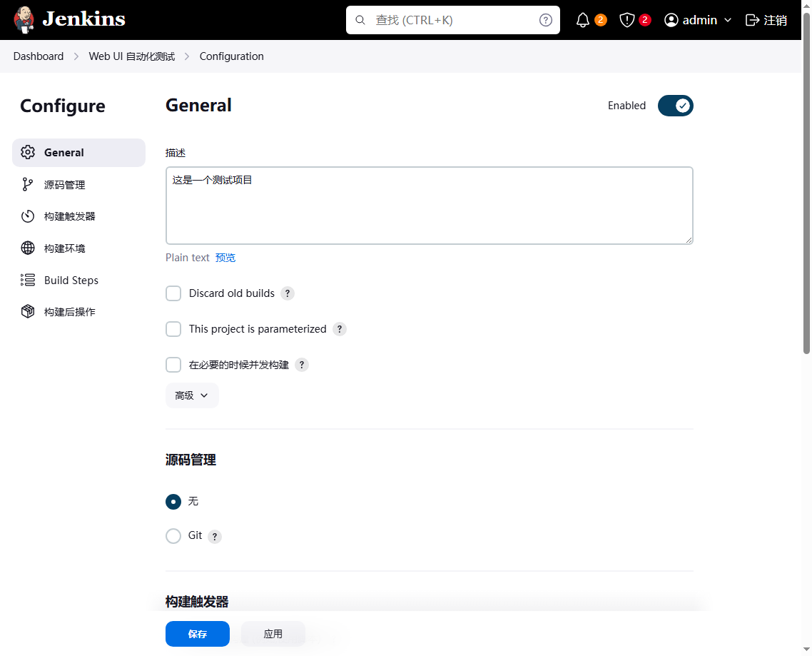Click the page vertical scrollbar thumb

tap(806, 184)
